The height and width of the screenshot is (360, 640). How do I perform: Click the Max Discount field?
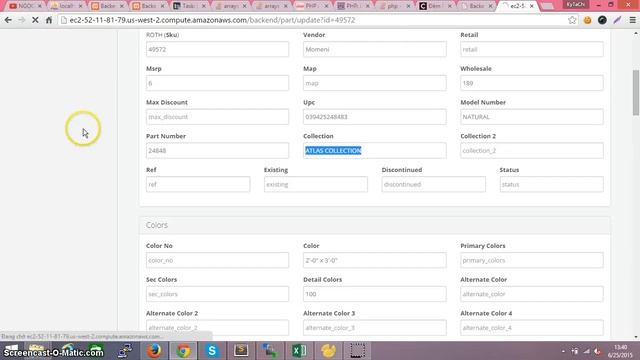pos(217,117)
